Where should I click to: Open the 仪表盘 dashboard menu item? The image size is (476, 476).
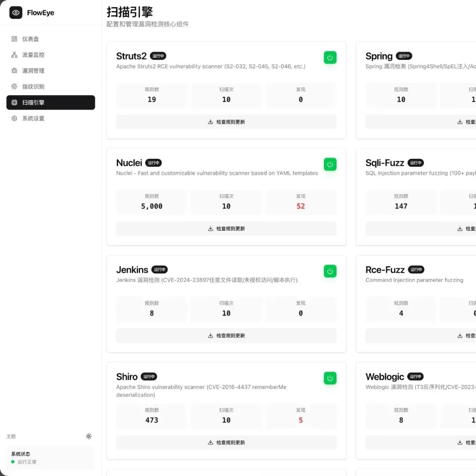(50, 39)
